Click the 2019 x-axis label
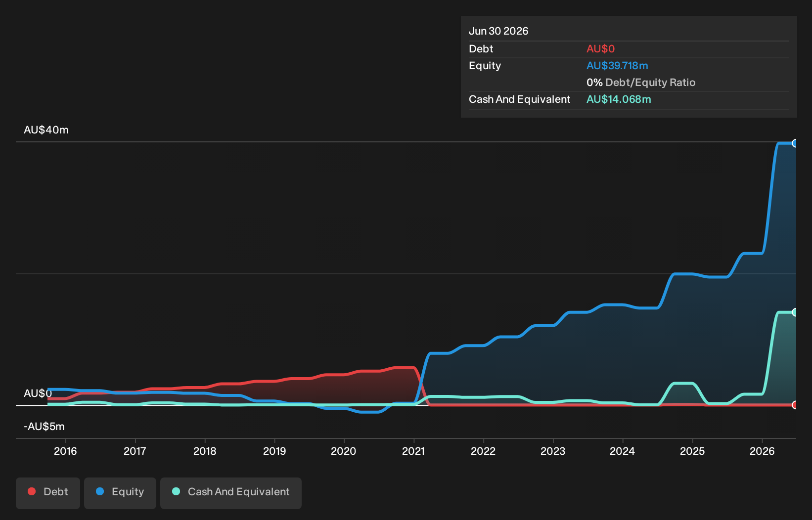The image size is (812, 520). coord(274,451)
